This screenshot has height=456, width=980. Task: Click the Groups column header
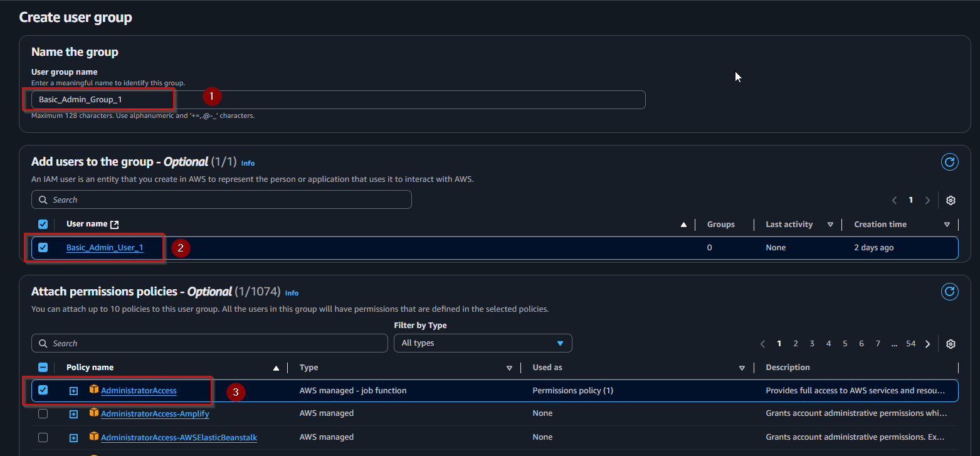point(721,224)
